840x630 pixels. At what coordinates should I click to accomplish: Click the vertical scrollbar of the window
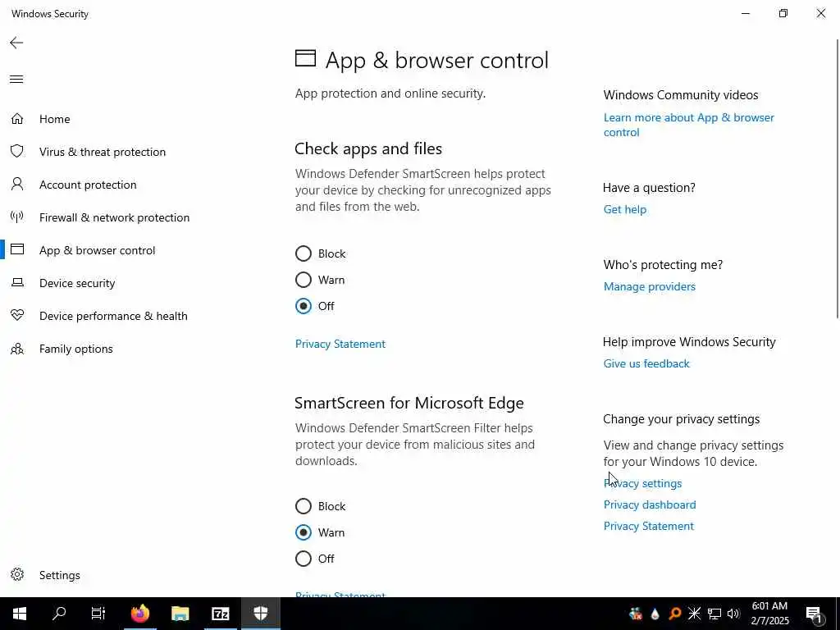[x=838, y=178]
